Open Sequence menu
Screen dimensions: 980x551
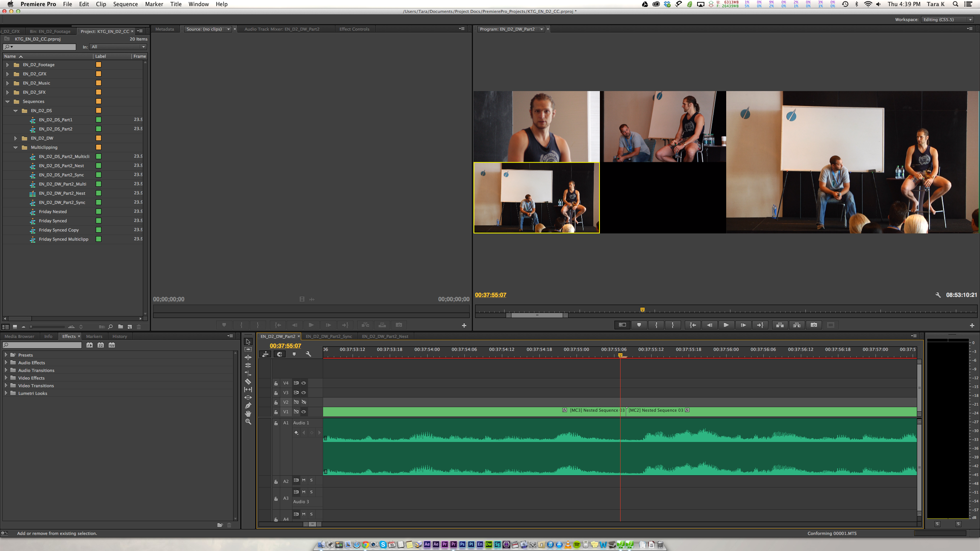pyautogui.click(x=125, y=4)
